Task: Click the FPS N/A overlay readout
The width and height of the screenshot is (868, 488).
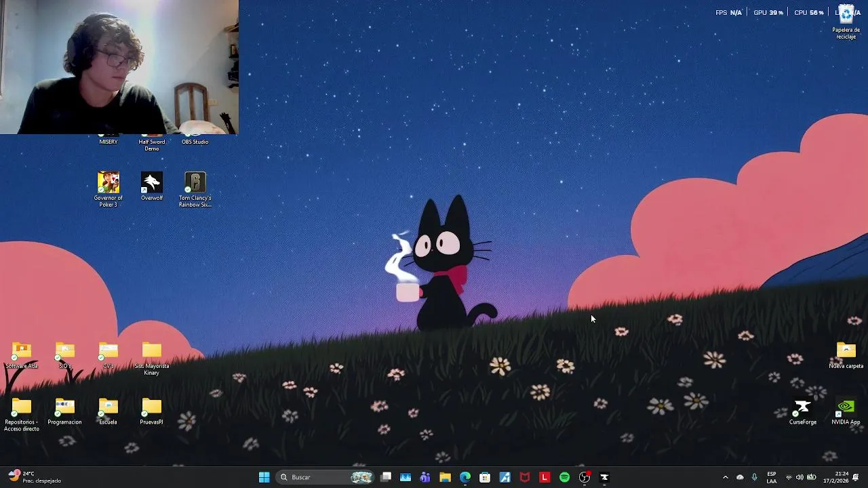Action: (729, 12)
